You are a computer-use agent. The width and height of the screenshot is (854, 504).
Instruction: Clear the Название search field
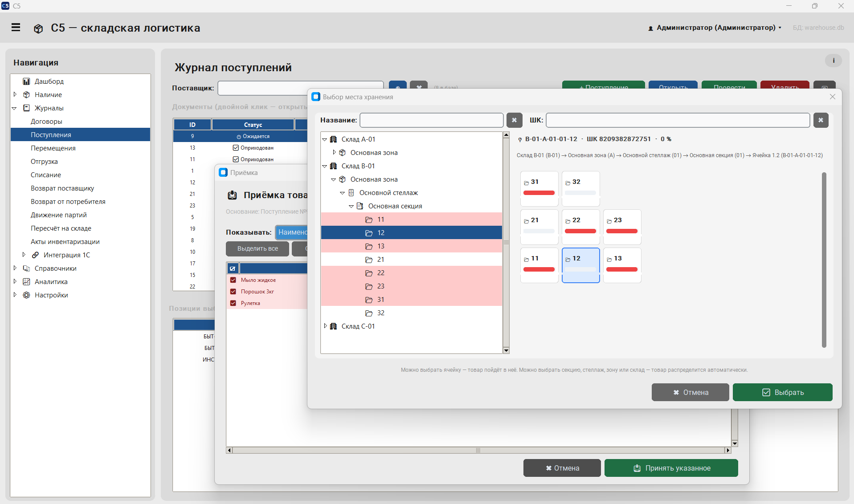pyautogui.click(x=514, y=120)
